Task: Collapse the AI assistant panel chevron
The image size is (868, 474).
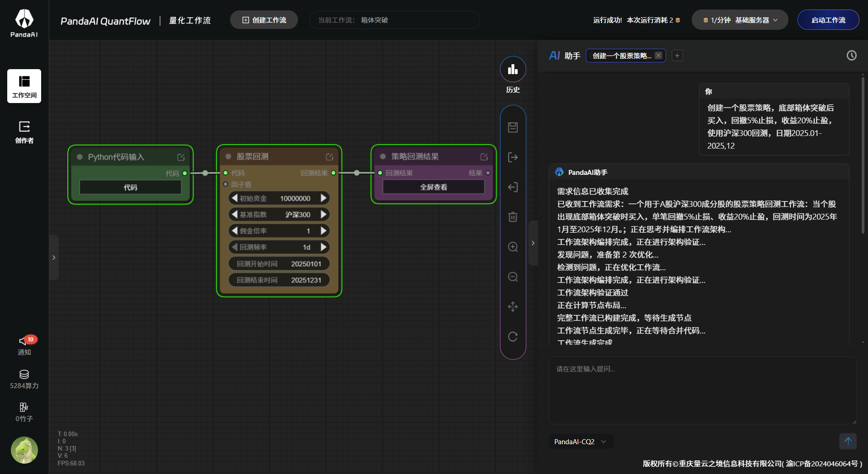Action: coord(533,243)
